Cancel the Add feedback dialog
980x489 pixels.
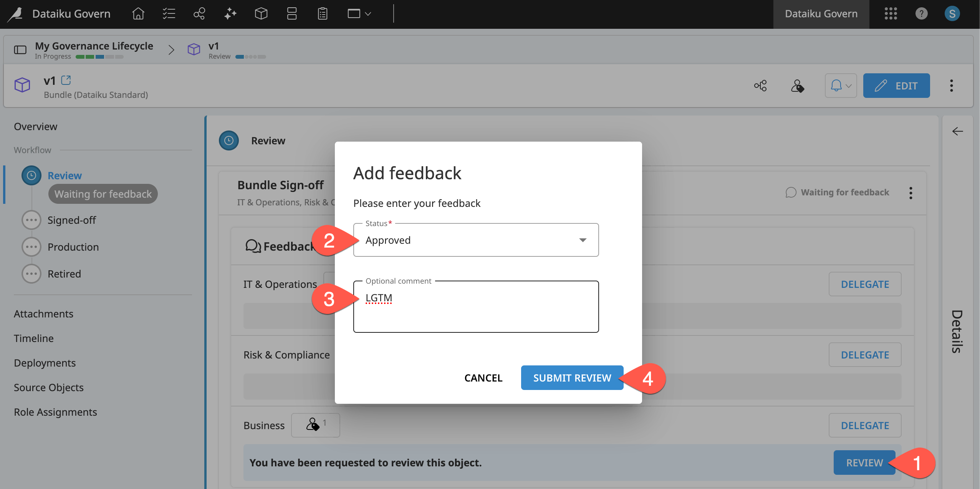click(483, 378)
